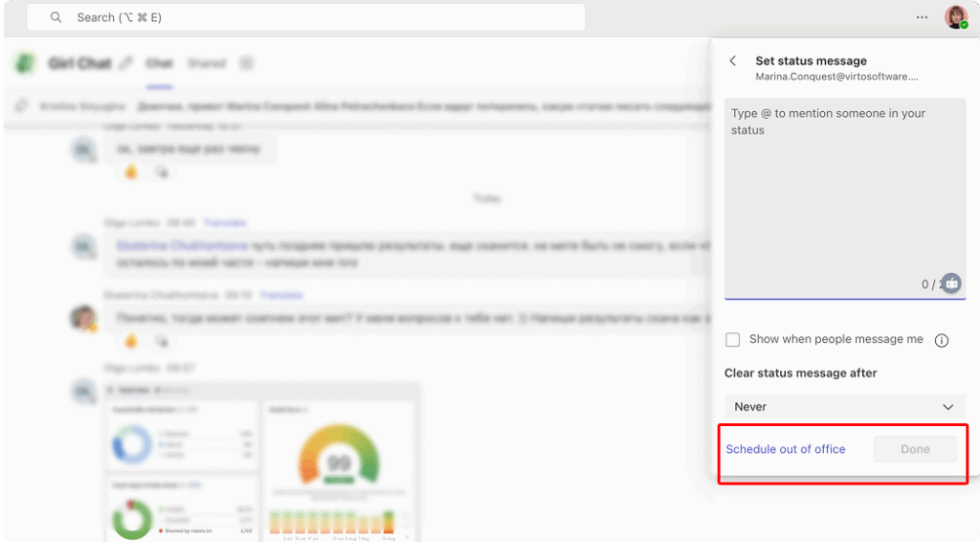
Task: Switch to the Shared tab
Action: coord(206,64)
